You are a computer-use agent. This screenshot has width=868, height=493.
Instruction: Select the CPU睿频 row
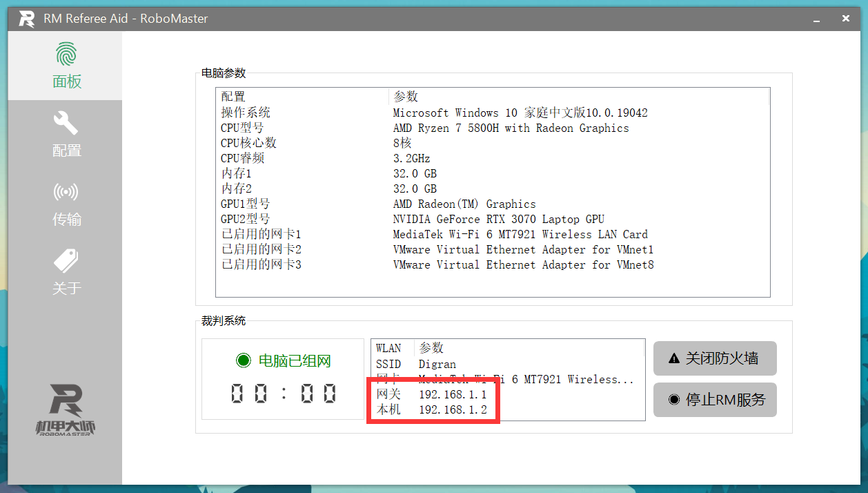493,158
